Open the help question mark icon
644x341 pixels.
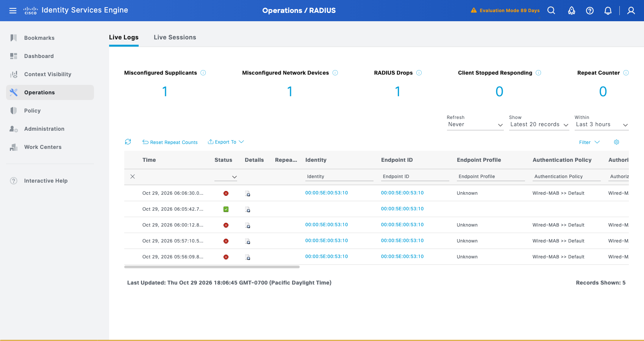[590, 11]
